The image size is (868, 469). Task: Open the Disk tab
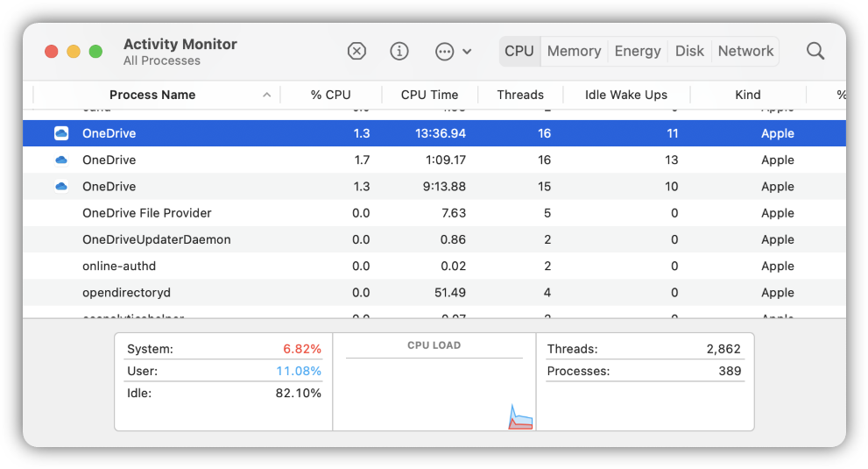[x=689, y=51]
